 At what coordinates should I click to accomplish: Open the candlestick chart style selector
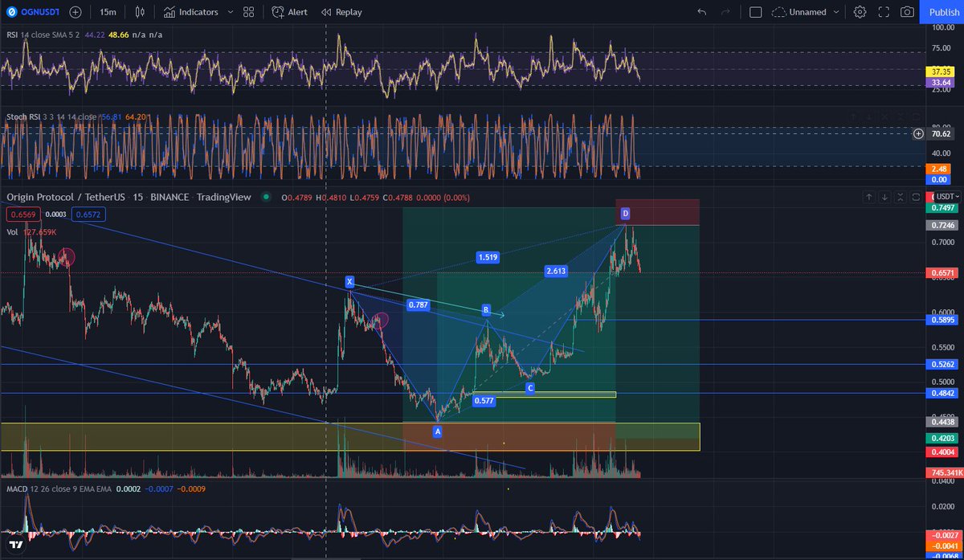point(141,12)
